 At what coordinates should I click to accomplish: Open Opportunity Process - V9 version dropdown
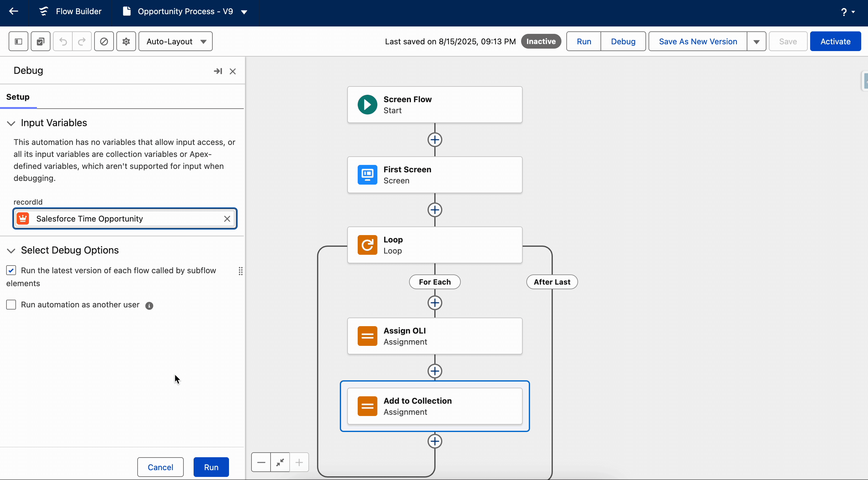pyautogui.click(x=244, y=12)
